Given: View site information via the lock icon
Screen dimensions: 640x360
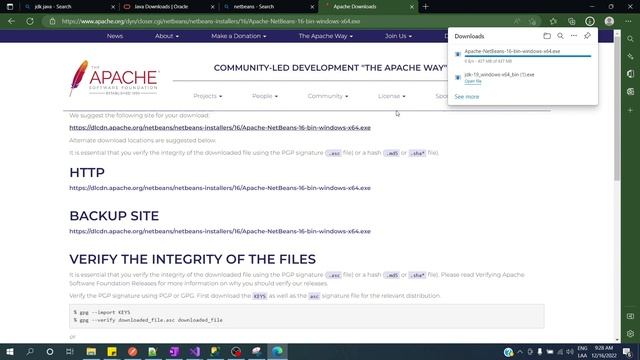Looking at the screenshot, I should [x=52, y=21].
